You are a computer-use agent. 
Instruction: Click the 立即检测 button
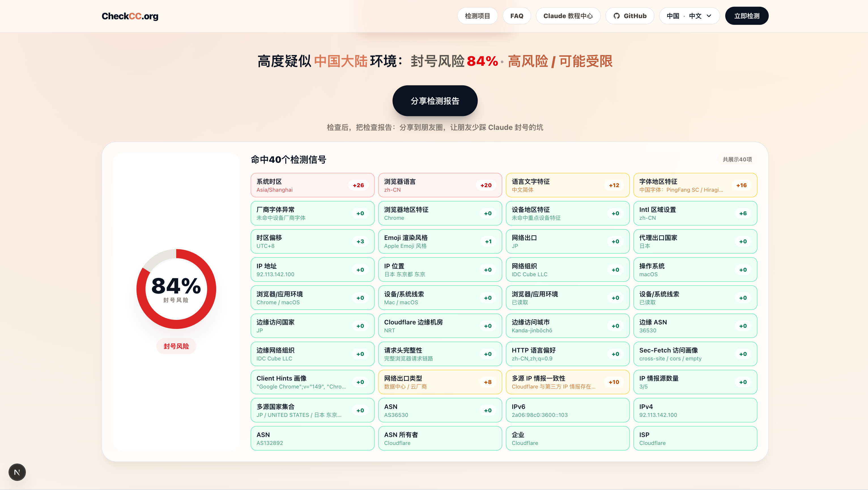tap(747, 16)
